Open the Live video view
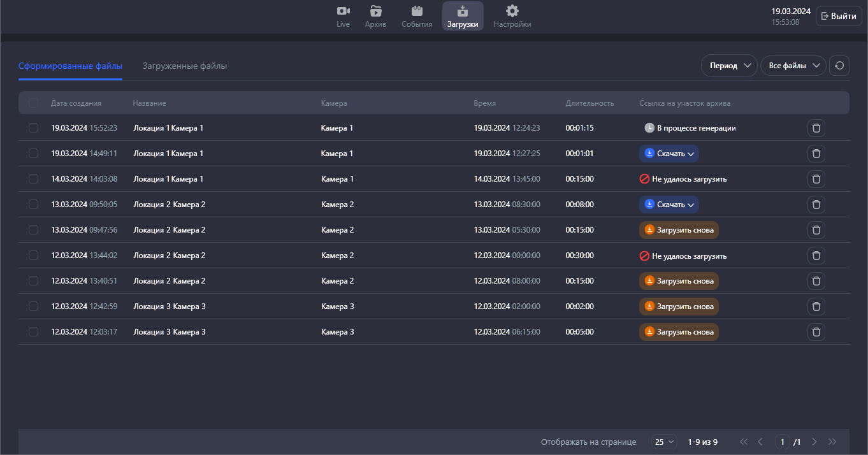Image resolution: width=868 pixels, height=455 pixels. 343,16
